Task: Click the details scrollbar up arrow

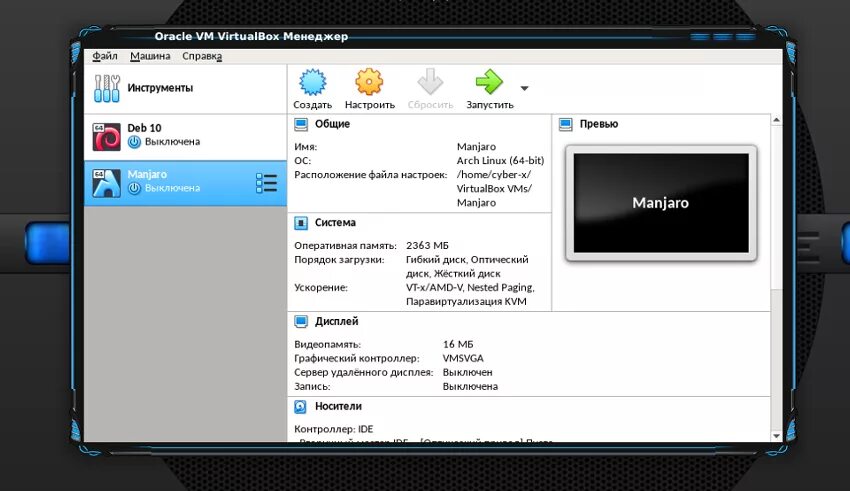Action: [x=776, y=120]
